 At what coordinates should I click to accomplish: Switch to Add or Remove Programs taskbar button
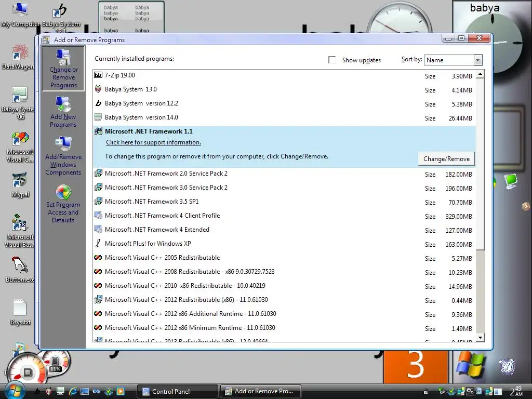coord(261,392)
